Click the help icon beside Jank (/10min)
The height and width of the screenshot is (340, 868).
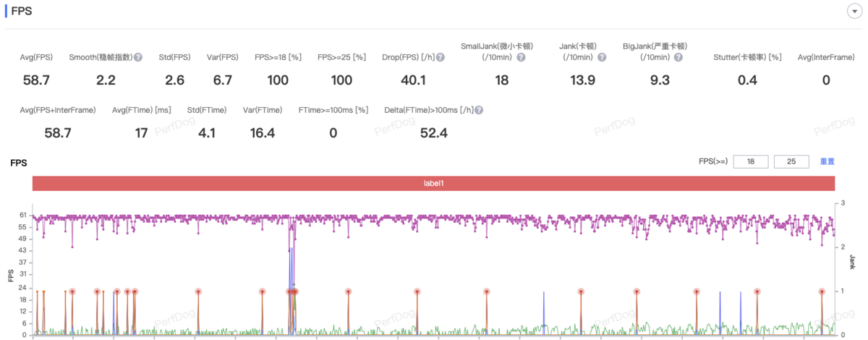click(x=603, y=57)
